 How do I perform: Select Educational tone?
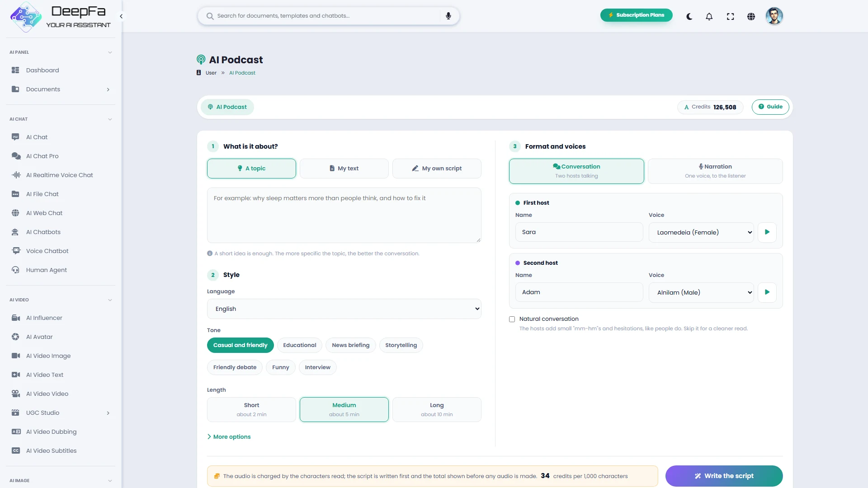(299, 345)
